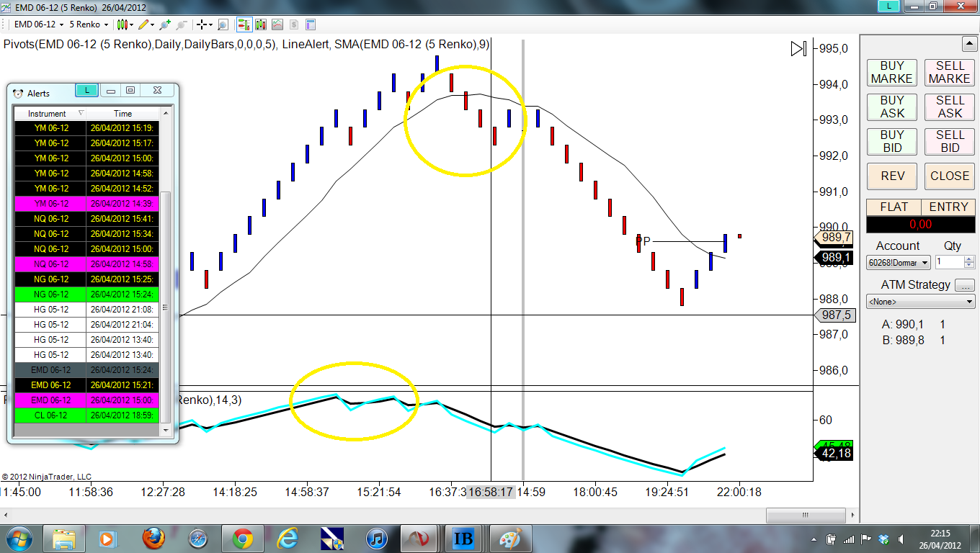The image size is (980, 553).
Task: Click the scroll-to-last-bar arrow icon in the chart
Action: tap(798, 49)
